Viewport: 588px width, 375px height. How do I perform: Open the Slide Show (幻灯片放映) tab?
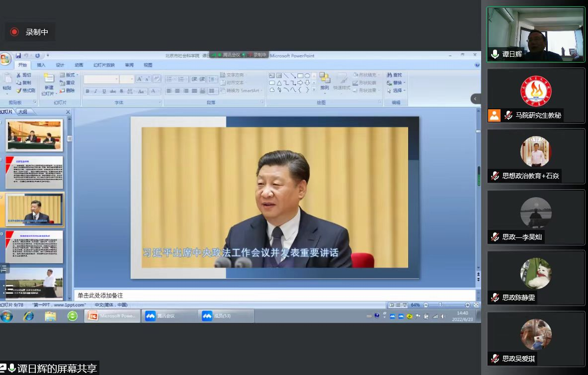tap(104, 65)
